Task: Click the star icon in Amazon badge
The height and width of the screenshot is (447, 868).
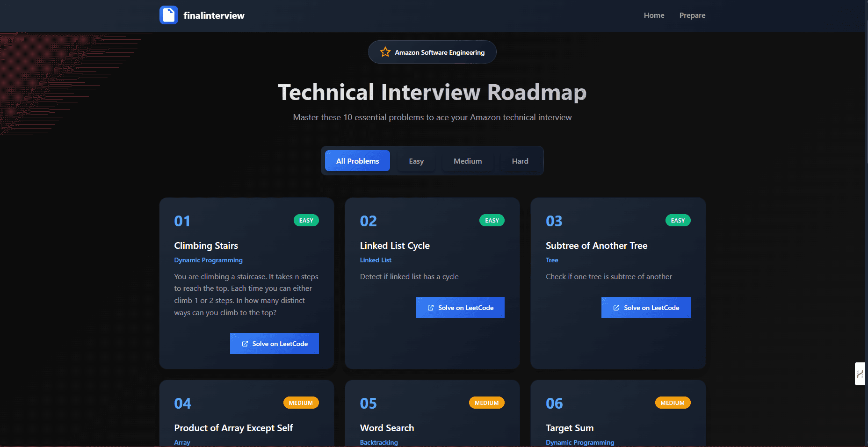Action: coord(385,52)
